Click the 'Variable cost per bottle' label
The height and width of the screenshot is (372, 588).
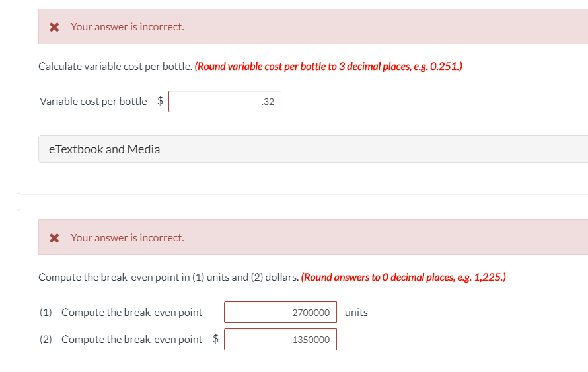click(93, 101)
